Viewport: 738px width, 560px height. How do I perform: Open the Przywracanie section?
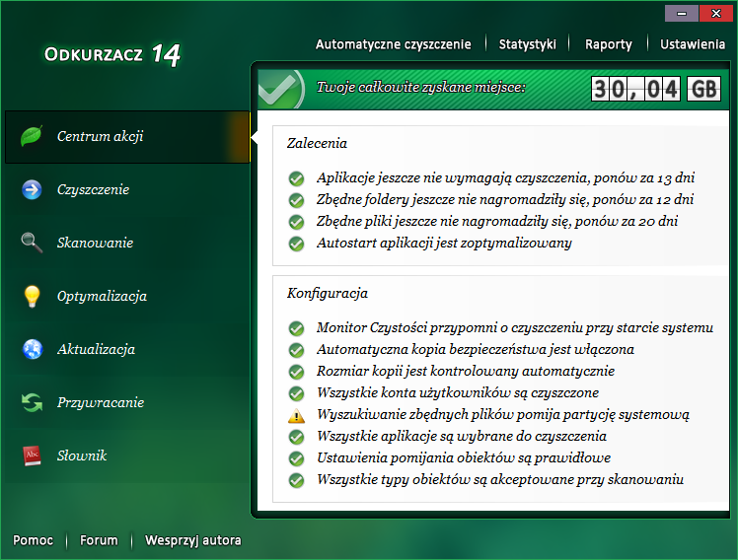[x=127, y=402]
